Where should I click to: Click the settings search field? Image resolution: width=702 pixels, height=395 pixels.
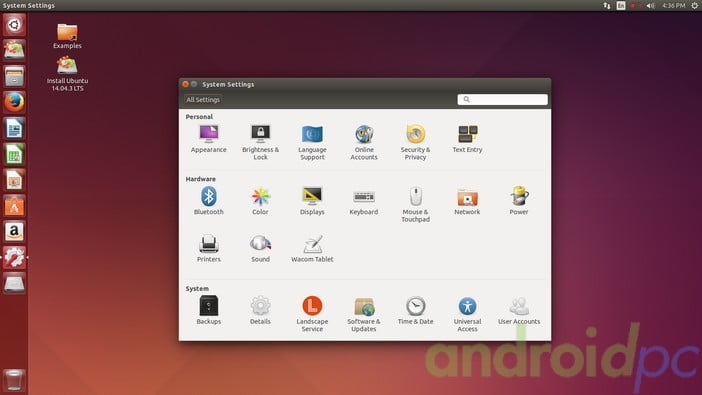(x=502, y=99)
